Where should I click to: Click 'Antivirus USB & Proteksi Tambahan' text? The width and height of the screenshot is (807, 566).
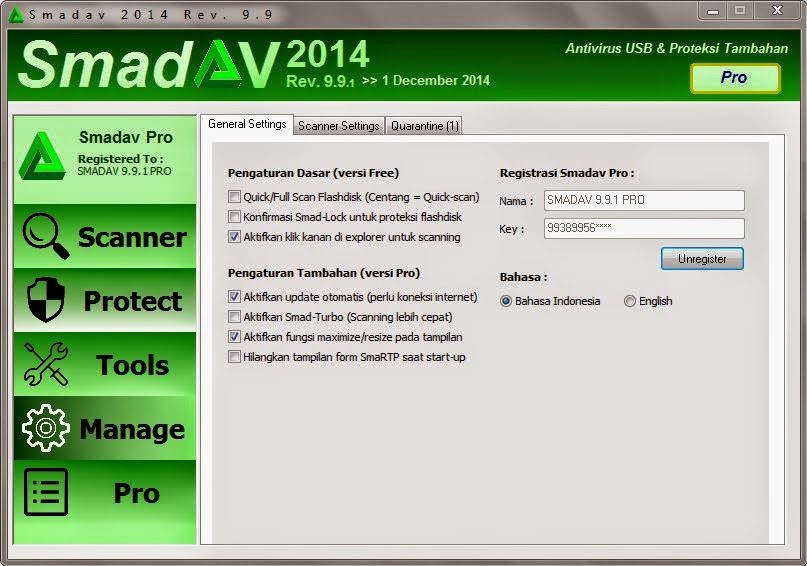pos(676,48)
